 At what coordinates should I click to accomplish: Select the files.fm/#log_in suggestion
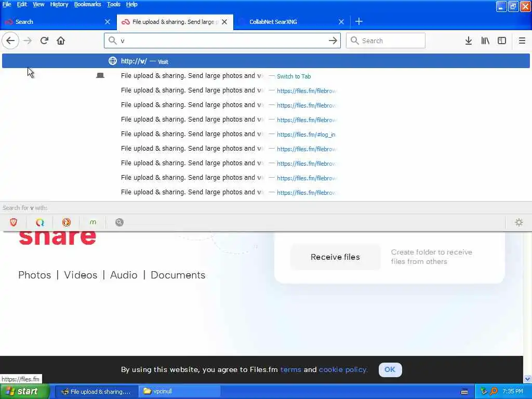click(x=266, y=135)
